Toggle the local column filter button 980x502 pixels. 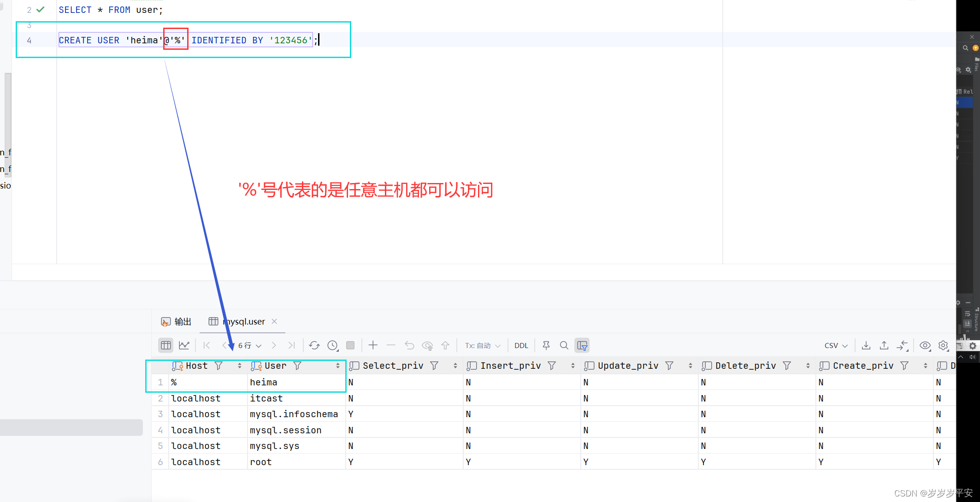pyautogui.click(x=582, y=345)
